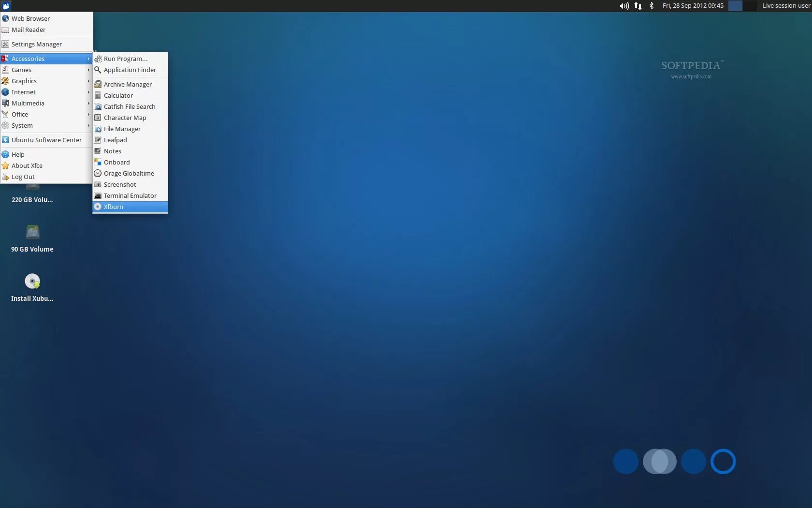Click the Calculator icon
The image size is (812, 508).
point(98,95)
